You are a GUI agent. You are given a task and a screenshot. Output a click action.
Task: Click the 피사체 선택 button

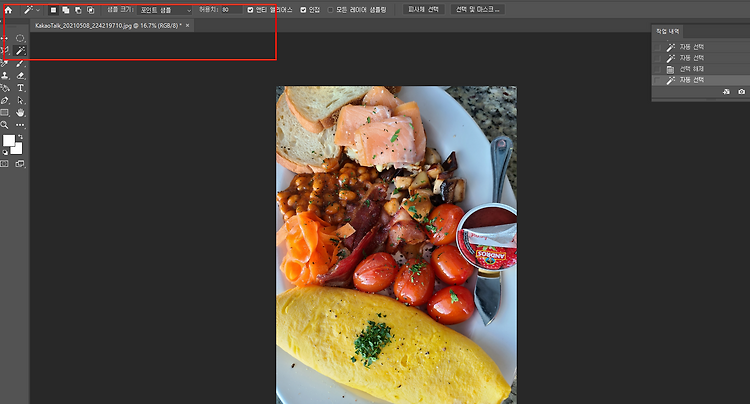(x=423, y=9)
